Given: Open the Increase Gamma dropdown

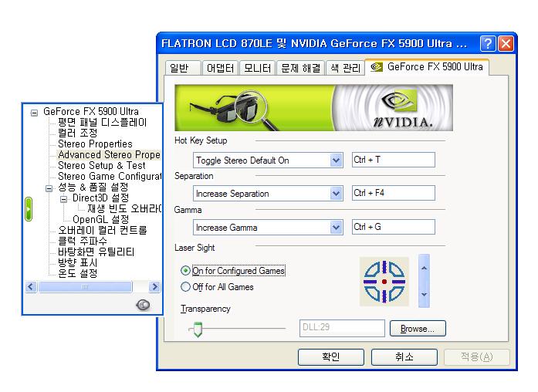Looking at the screenshot, I should click(x=336, y=228).
